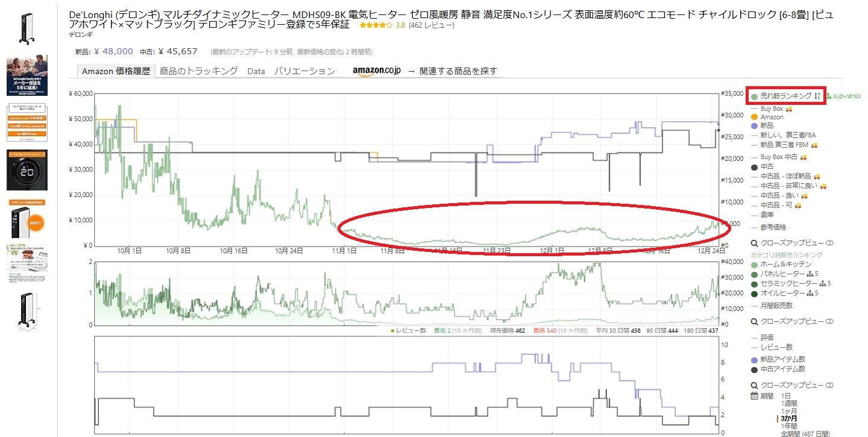Select the thumbnail with the orange 約60℃ badge
868x437 pixels.
(27, 219)
